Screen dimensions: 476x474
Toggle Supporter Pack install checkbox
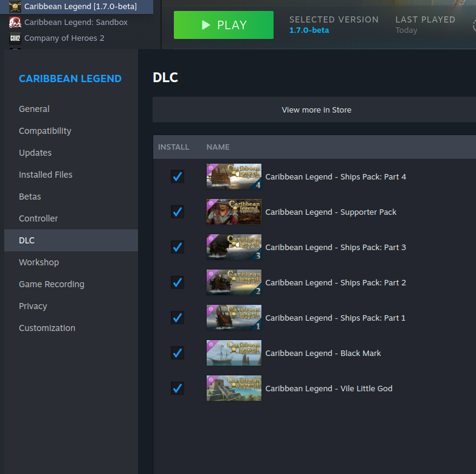(178, 212)
